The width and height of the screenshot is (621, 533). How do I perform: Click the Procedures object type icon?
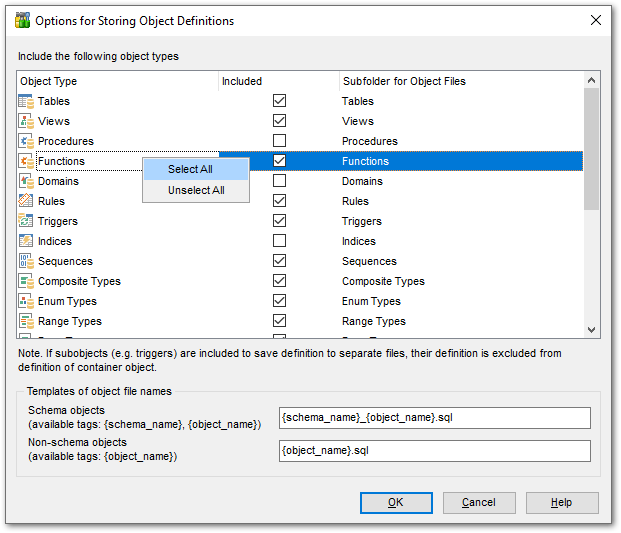click(26, 141)
